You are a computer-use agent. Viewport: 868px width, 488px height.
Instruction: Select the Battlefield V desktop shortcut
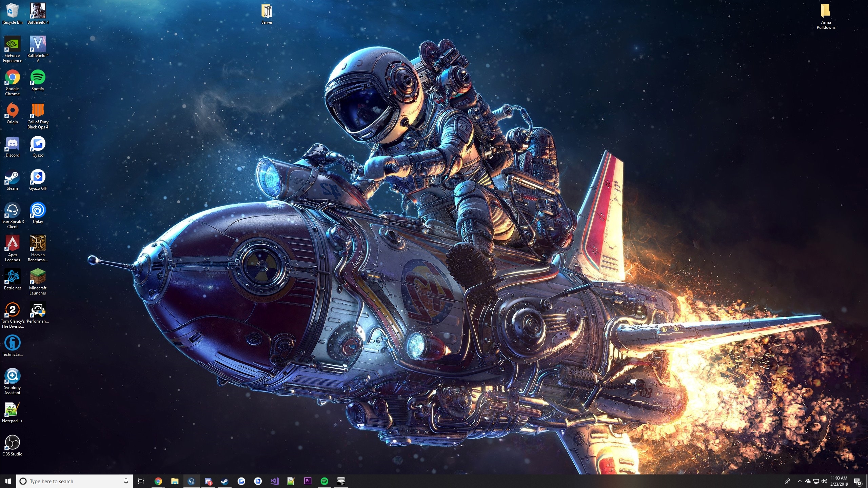click(38, 49)
